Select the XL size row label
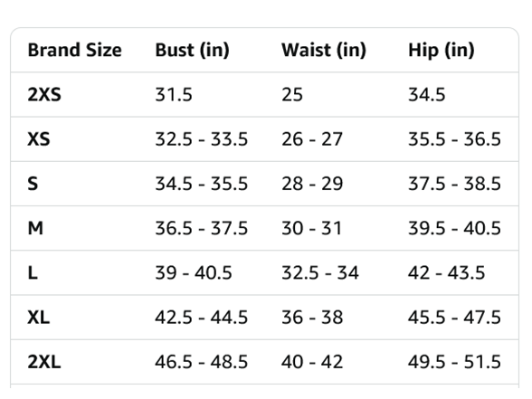Image resolution: width=532 pixels, height=399 pixels. [39, 318]
